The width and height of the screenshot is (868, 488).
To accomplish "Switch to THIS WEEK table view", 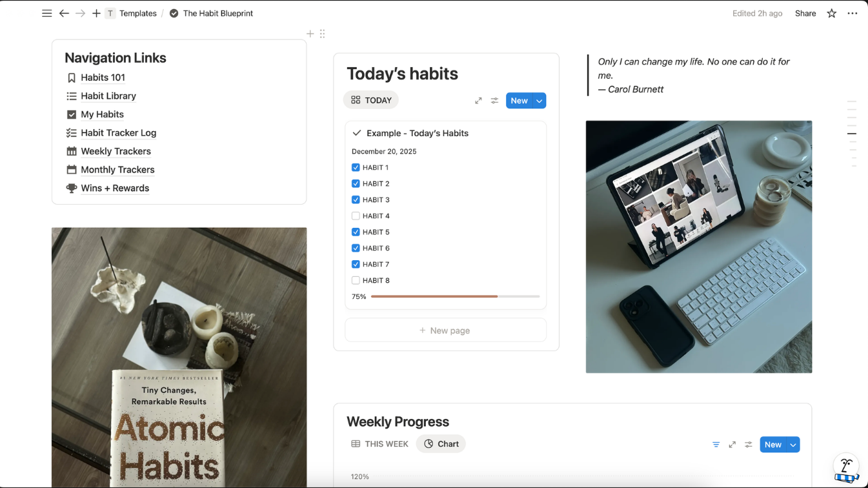I will coord(379,444).
